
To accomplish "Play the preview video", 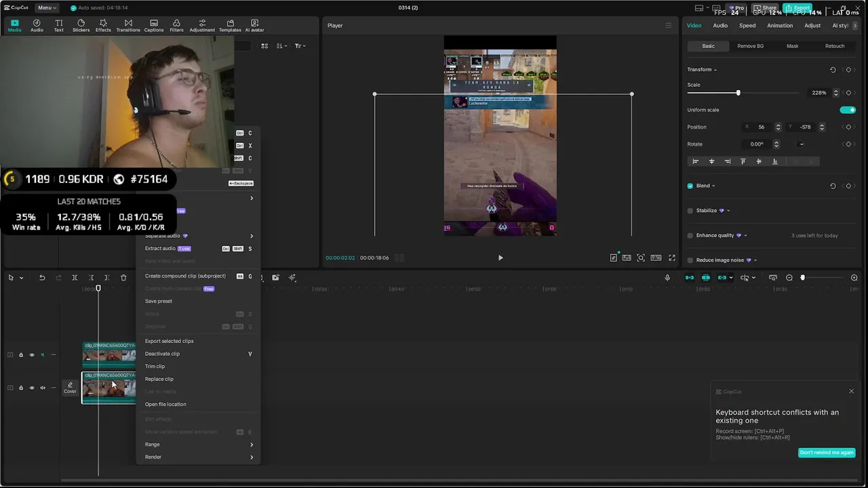I will (500, 258).
